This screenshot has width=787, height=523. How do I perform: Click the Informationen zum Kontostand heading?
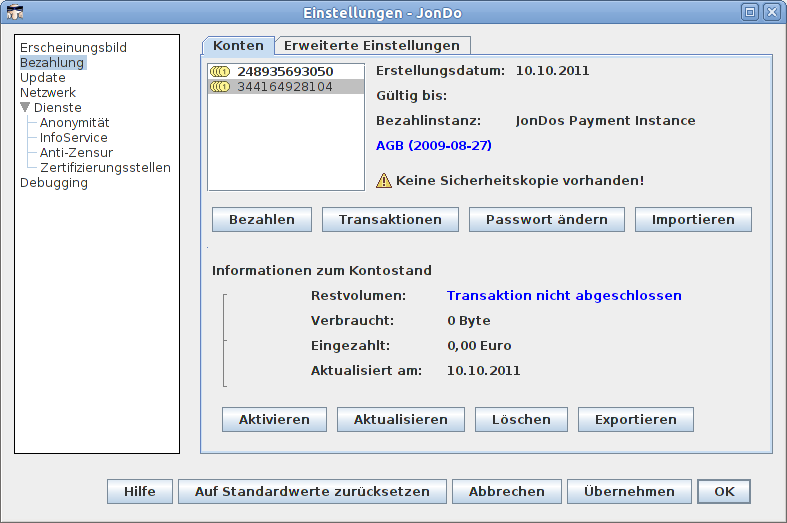click(322, 271)
